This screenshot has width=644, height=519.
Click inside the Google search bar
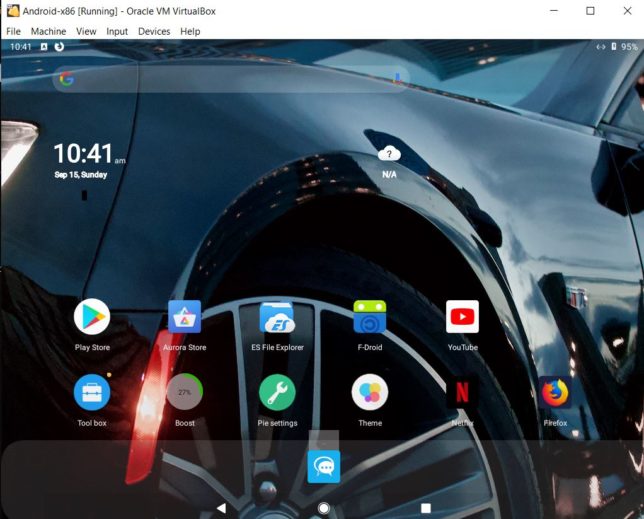pyautogui.click(x=232, y=79)
